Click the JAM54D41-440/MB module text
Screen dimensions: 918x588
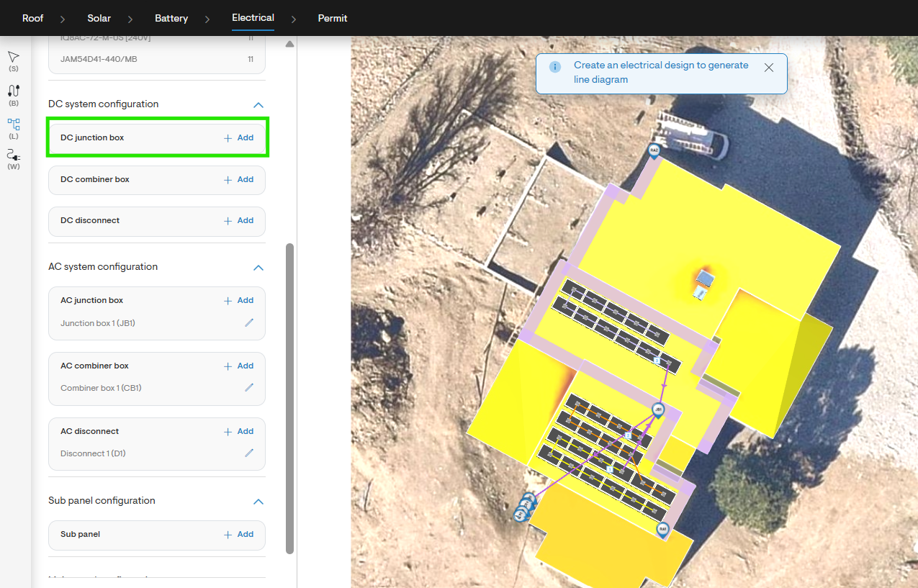99,59
